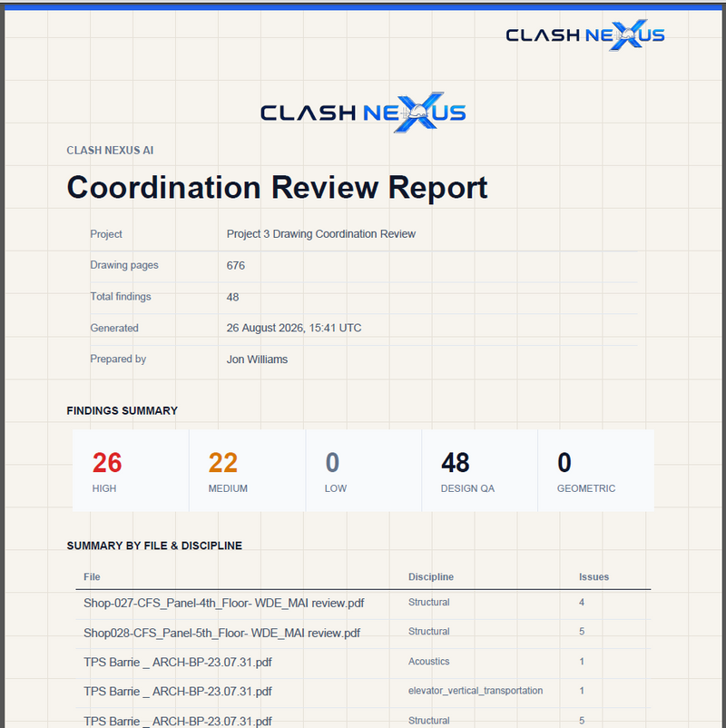726x728 pixels.
Task: Click the GEOMETRIC card showing 0
Action: (x=596, y=470)
